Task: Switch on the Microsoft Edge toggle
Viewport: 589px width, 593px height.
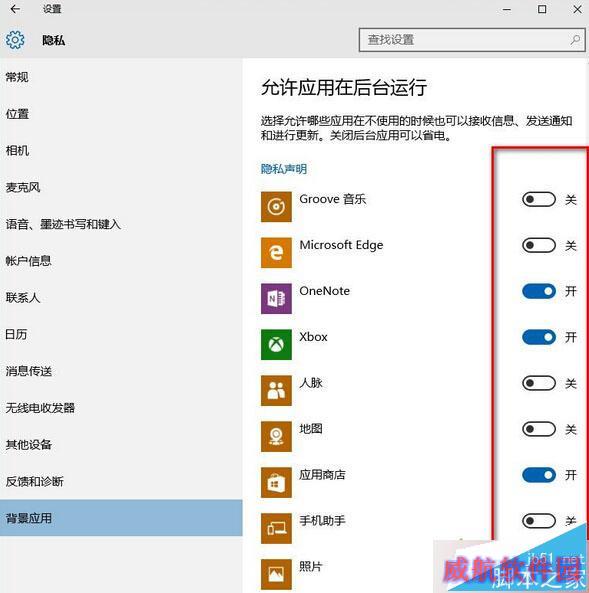Action: coord(539,245)
